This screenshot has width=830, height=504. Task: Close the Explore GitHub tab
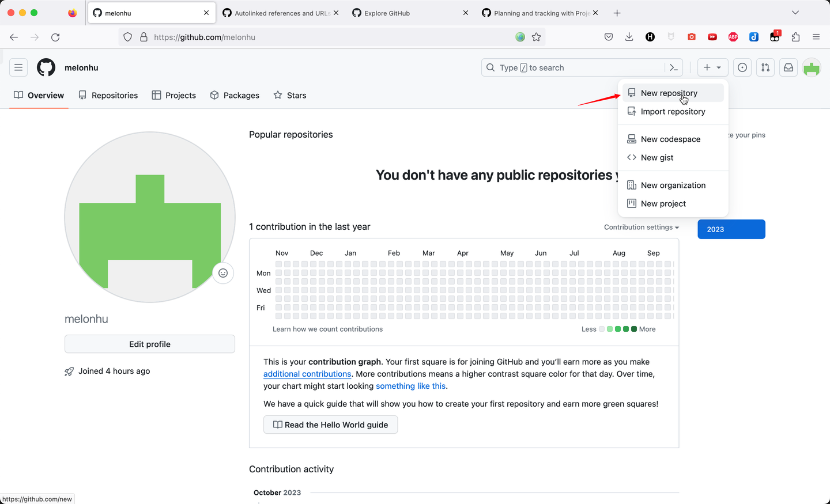466,13
